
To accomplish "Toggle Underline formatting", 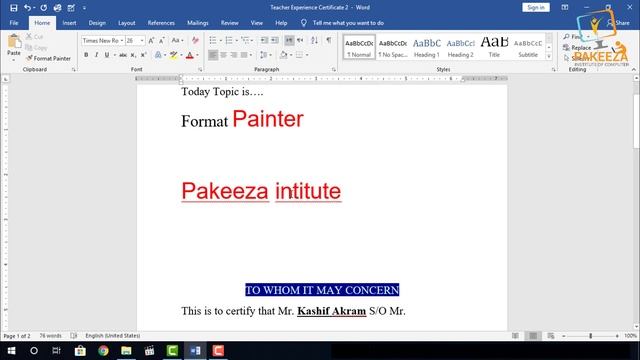I will (x=107, y=55).
